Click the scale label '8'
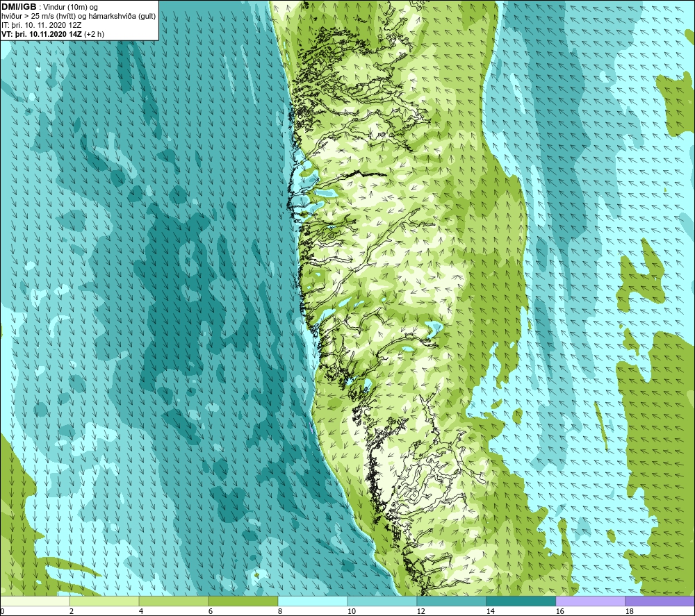Viewport: 695px width, 616px height. tap(279, 611)
